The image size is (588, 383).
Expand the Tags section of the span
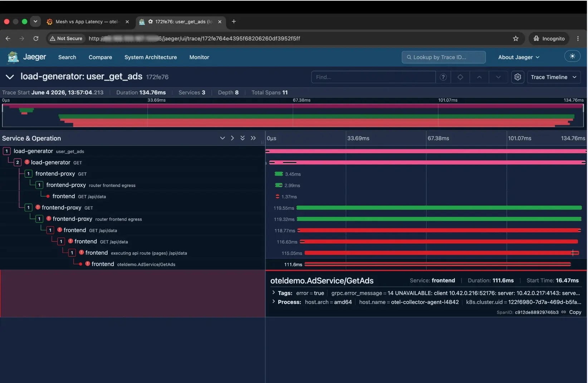273,293
